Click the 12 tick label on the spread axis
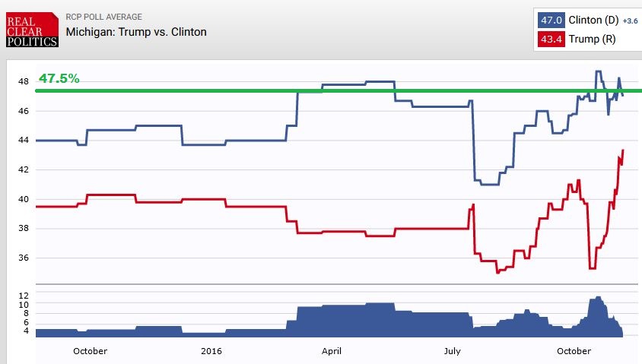Image resolution: width=642 pixels, height=364 pixels. [x=24, y=295]
